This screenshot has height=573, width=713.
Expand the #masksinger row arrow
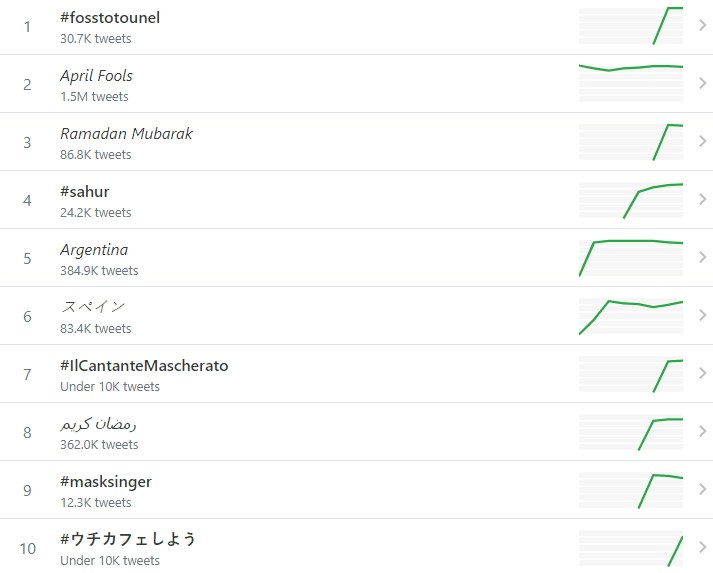click(x=702, y=490)
